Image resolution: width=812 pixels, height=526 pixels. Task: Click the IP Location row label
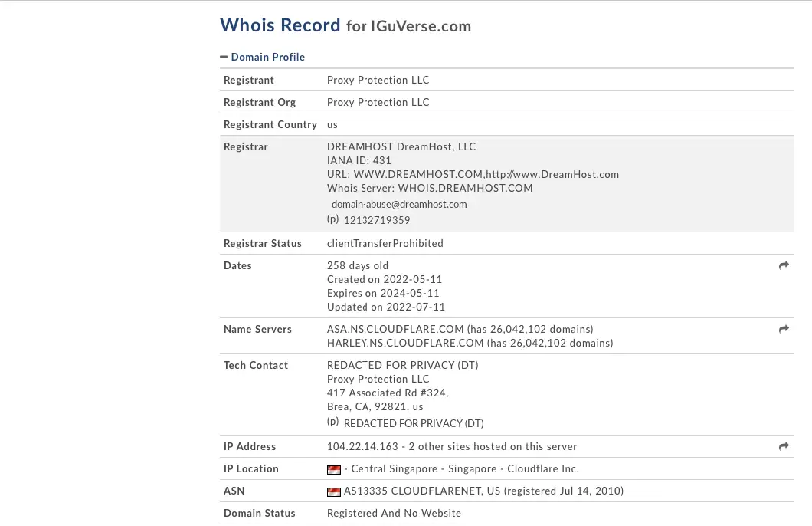coord(251,469)
